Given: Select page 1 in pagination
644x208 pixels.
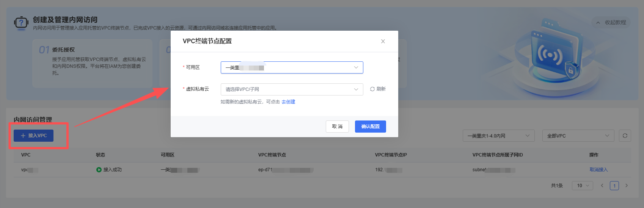Looking at the screenshot, I should (614, 186).
